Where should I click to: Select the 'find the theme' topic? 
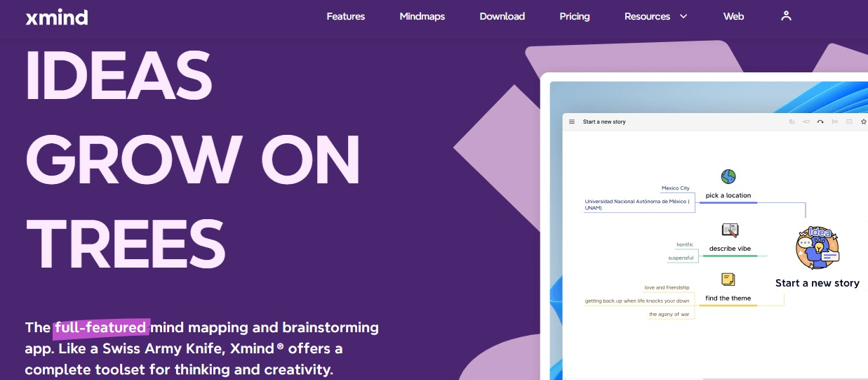coord(728,298)
